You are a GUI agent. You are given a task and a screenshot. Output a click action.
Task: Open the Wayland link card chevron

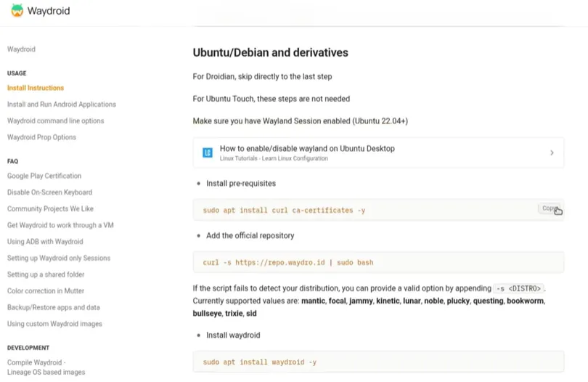(552, 153)
